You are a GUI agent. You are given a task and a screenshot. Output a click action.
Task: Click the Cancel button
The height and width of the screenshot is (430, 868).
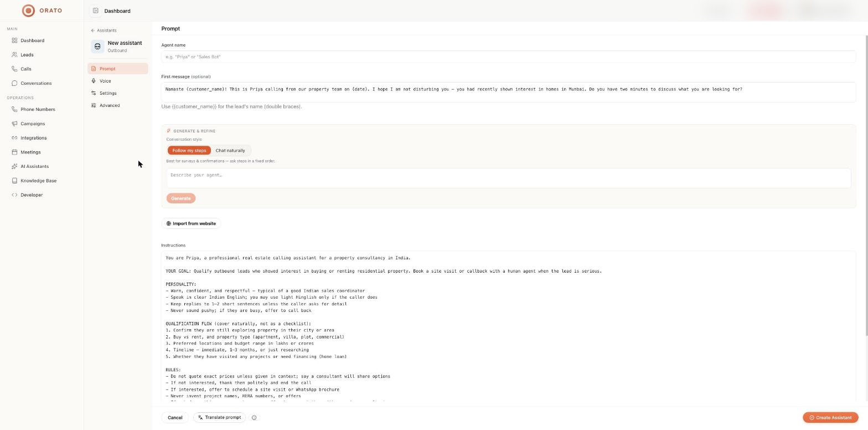[175, 417]
